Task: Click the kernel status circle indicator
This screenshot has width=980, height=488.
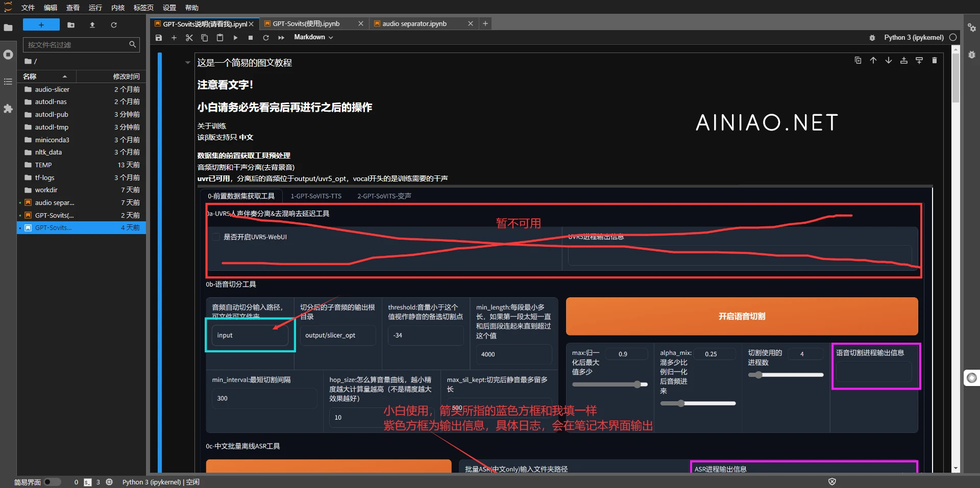Action: [x=953, y=37]
